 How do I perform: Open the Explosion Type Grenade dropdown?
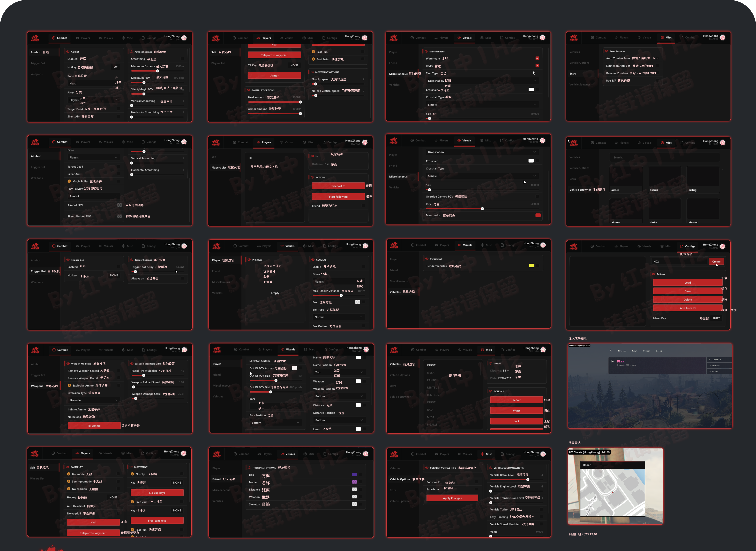(x=93, y=400)
